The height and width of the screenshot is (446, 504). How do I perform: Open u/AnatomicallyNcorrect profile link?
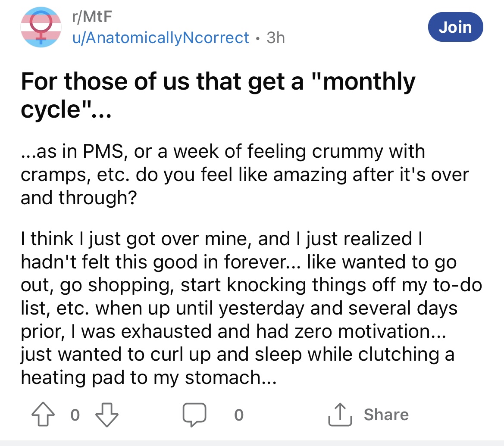pos(161,38)
